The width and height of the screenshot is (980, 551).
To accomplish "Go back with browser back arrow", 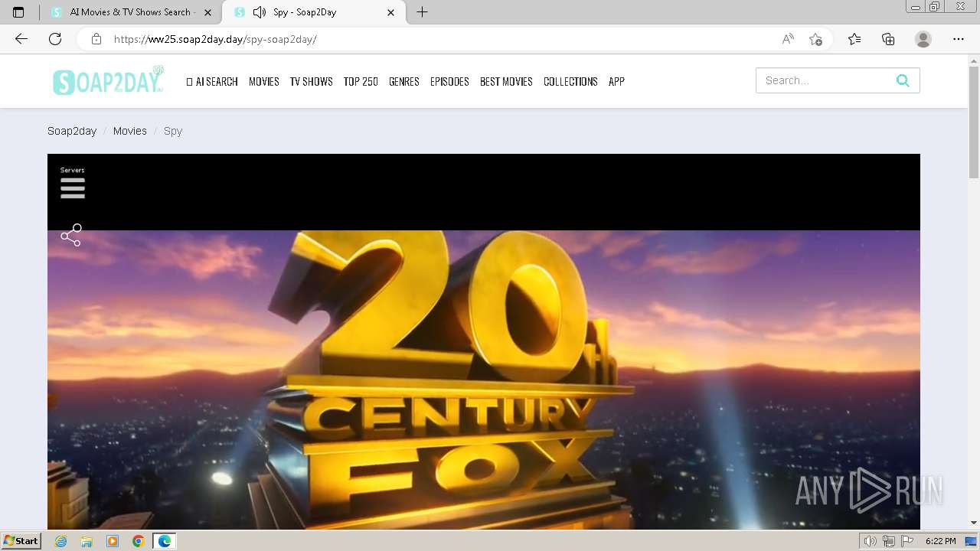I will [21, 39].
